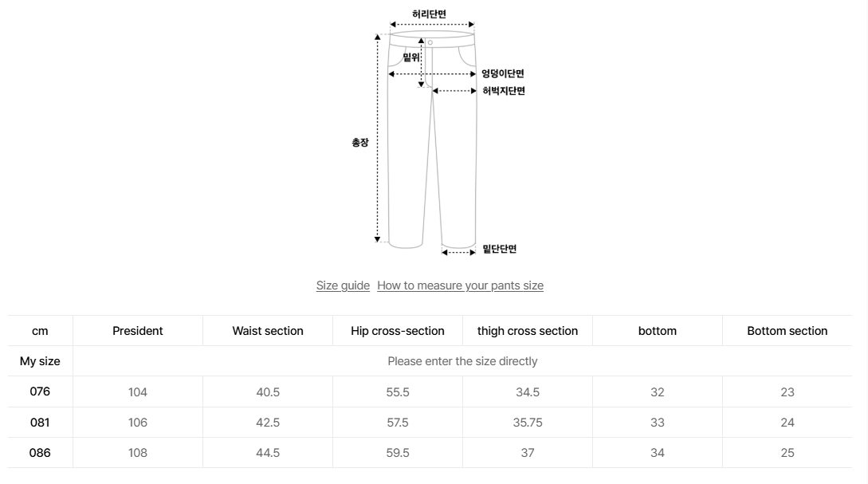Click the 엉덩이단면 hip label in diagram
This screenshot has height=484, width=868.
tap(503, 73)
